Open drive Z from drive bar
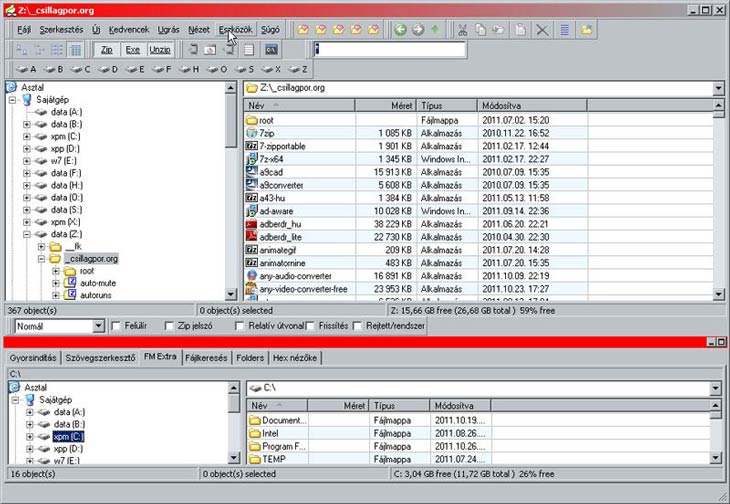The image size is (730, 504). (298, 69)
